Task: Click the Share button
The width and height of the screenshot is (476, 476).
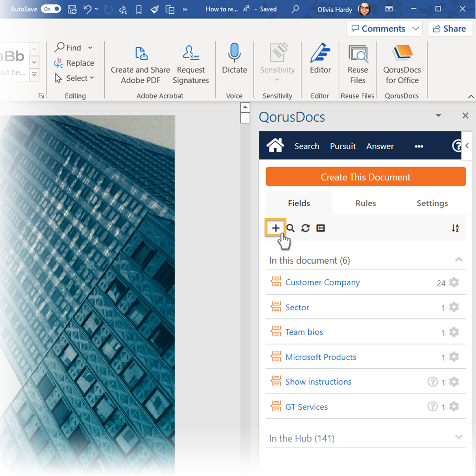Action: coord(449,29)
